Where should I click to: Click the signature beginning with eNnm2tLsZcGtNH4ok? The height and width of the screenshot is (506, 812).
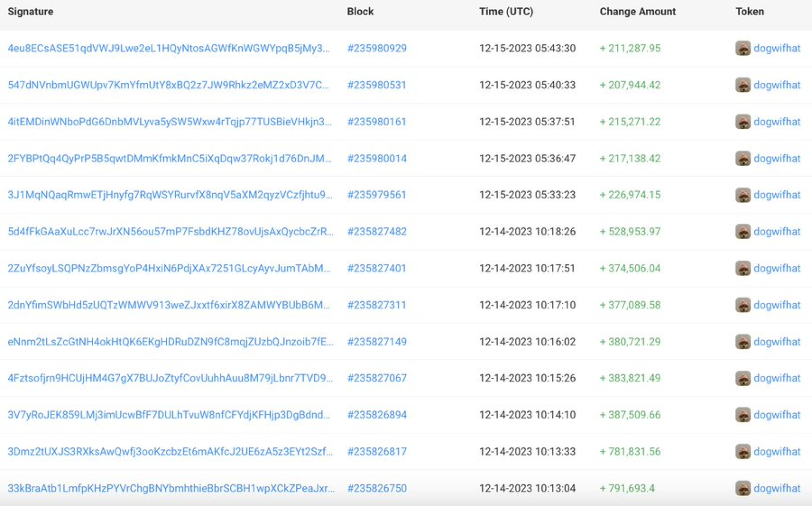pos(170,342)
